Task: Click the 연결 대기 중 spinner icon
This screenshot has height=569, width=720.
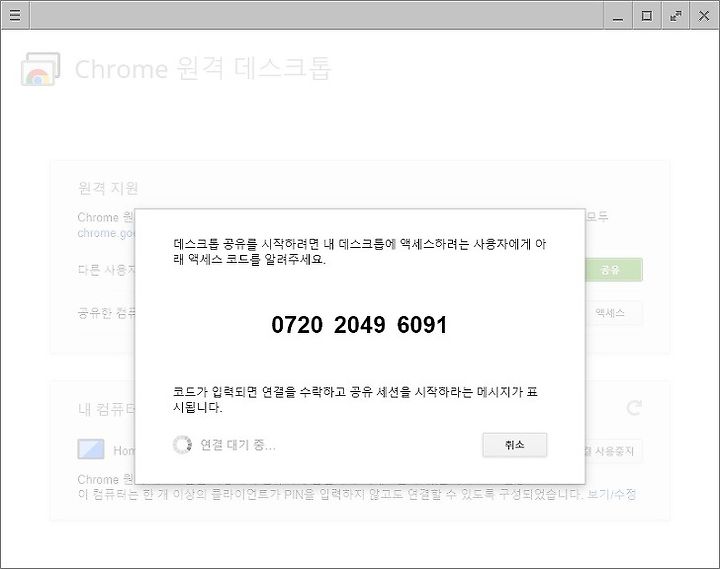Action: [x=182, y=445]
